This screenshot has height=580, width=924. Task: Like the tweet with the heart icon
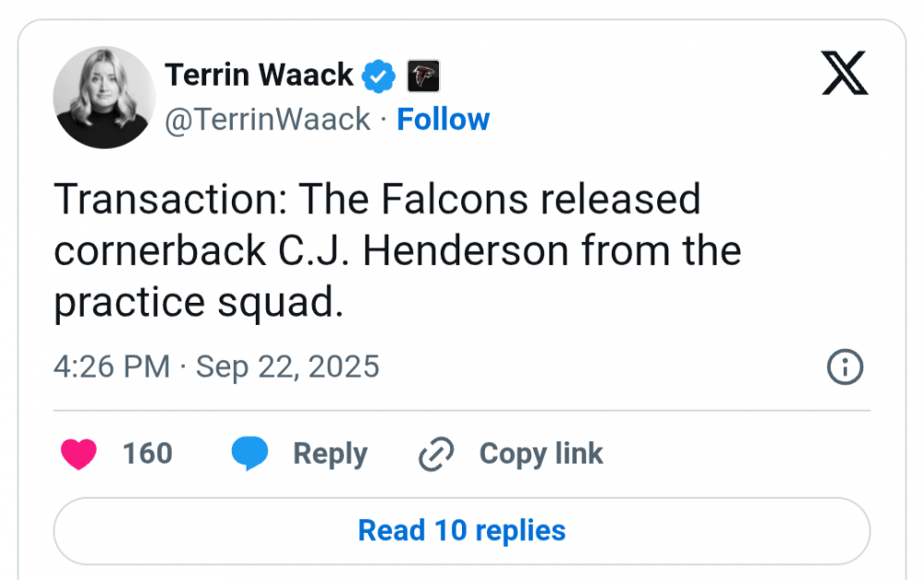coord(79,453)
